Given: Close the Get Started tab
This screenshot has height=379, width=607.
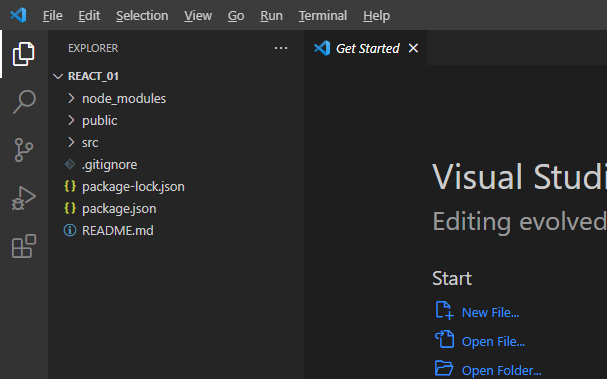Looking at the screenshot, I should coord(413,48).
